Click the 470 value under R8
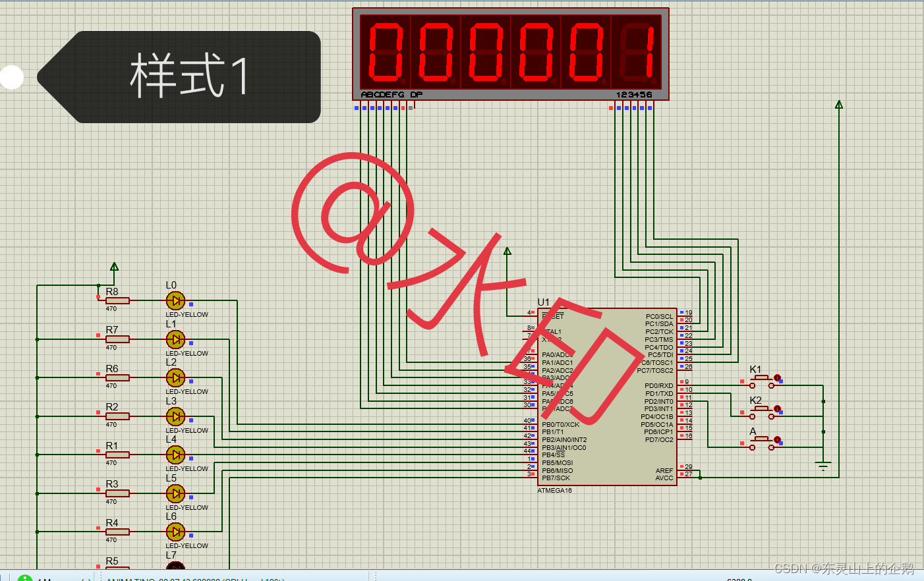924x581 pixels. coord(111,309)
